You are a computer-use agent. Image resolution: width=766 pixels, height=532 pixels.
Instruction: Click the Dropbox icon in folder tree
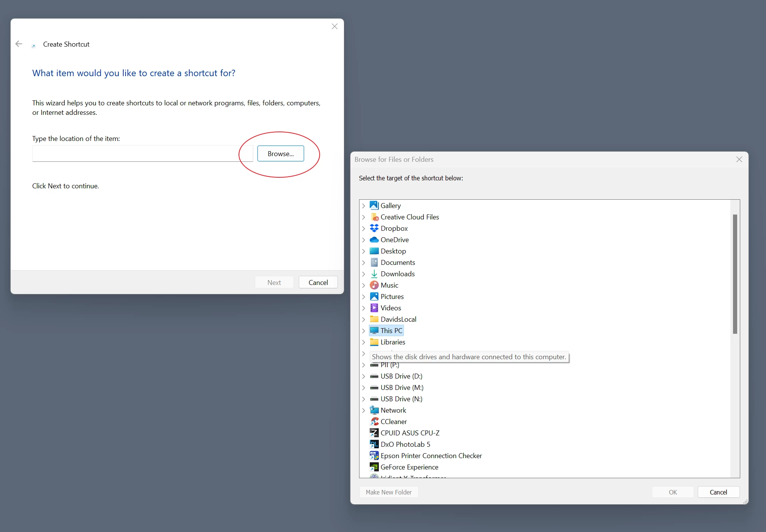click(374, 228)
